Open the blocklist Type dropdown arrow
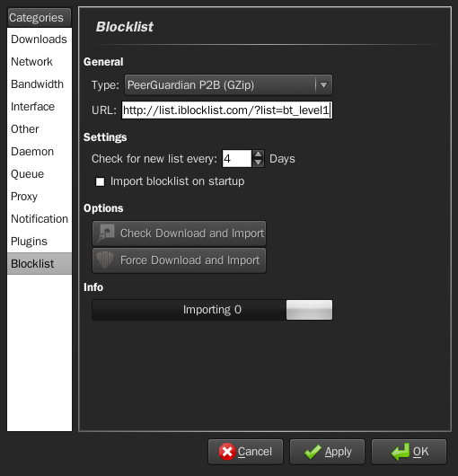Image resolution: width=458 pixels, height=476 pixels. 324,85
